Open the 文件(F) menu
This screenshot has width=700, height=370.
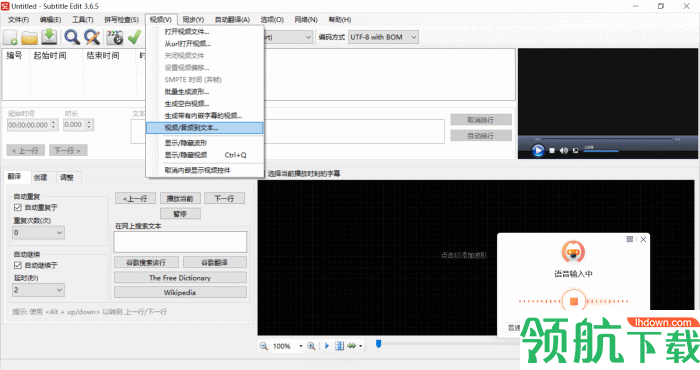click(x=18, y=20)
